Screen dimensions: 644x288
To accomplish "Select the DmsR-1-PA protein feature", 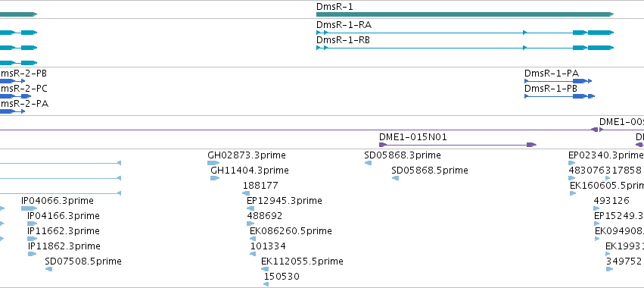I will [558, 81].
